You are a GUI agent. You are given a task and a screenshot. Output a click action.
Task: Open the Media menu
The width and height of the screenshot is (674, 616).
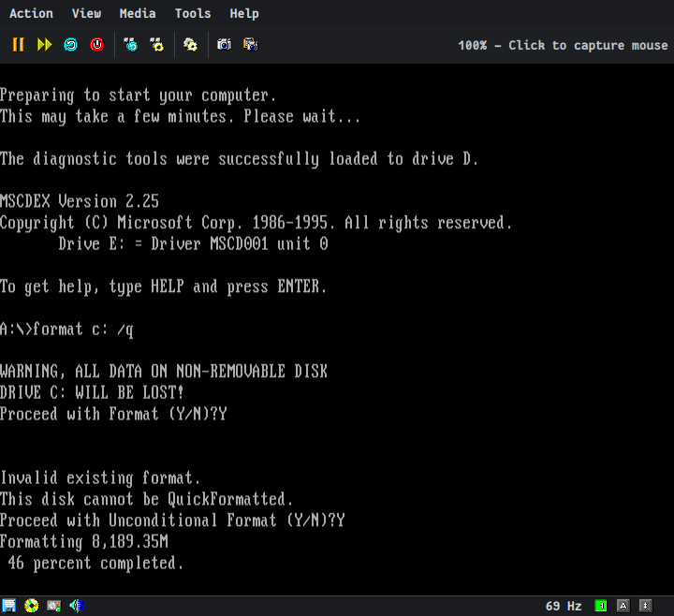(x=138, y=13)
